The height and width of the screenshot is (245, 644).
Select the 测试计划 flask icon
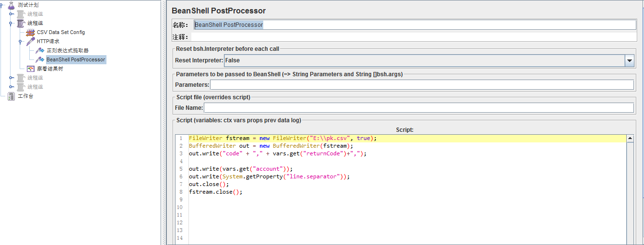coord(11,5)
